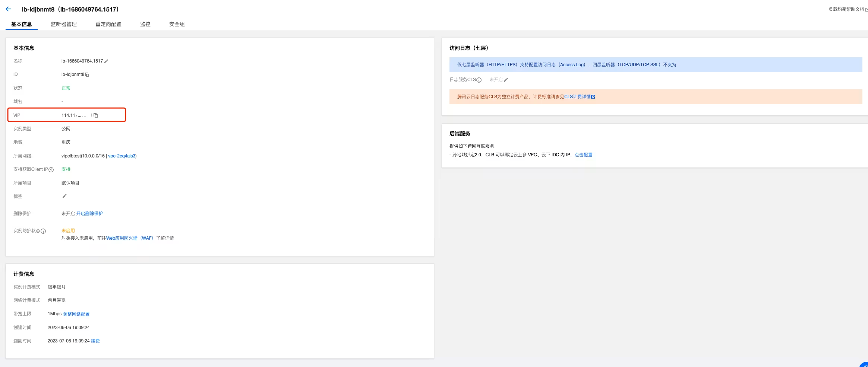This screenshot has height=367, width=868.
Task: Show info tooltip for 日志服务CLS
Action: pyautogui.click(x=479, y=80)
